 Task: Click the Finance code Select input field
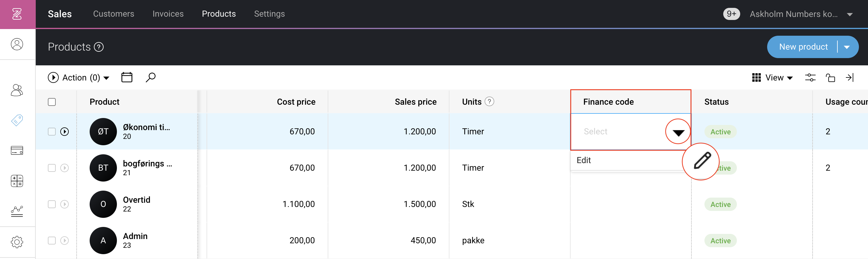click(x=631, y=132)
